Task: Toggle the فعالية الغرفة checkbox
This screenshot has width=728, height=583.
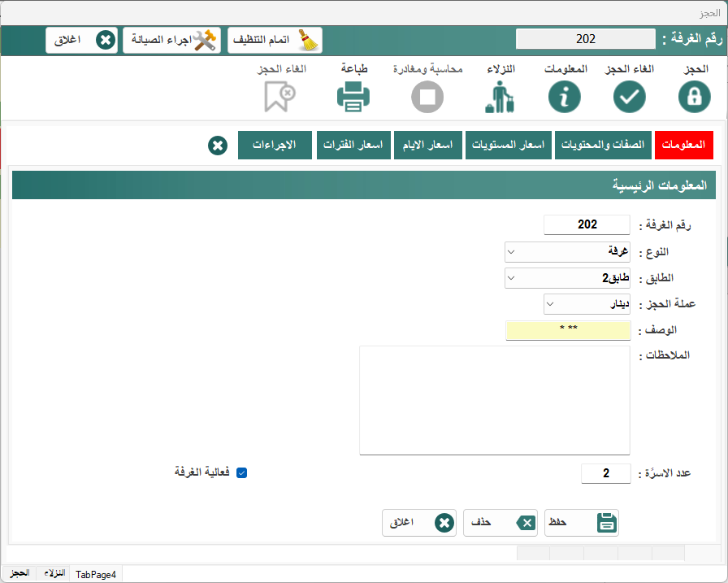Action: click(x=241, y=473)
